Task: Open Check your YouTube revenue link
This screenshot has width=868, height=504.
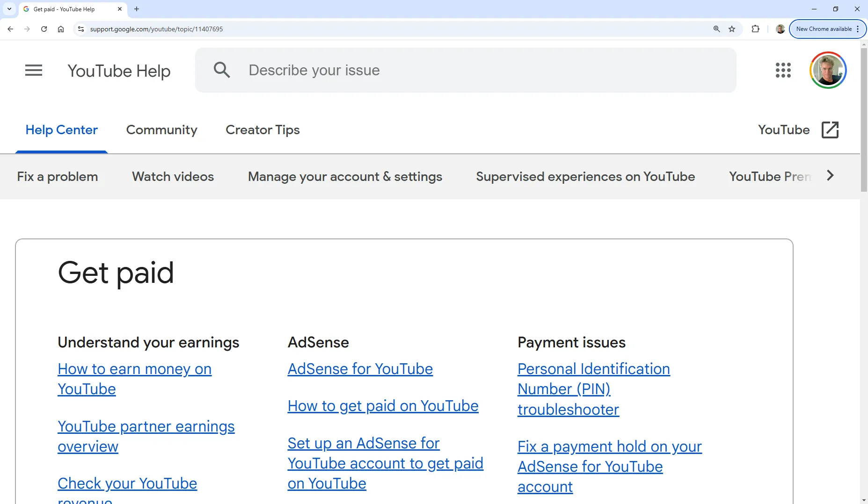Action: pyautogui.click(x=127, y=489)
